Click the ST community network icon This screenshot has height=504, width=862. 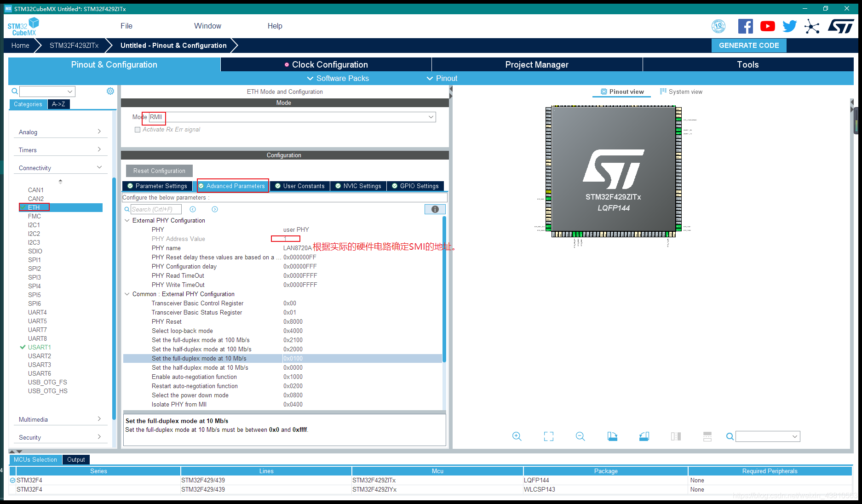pos(812,26)
